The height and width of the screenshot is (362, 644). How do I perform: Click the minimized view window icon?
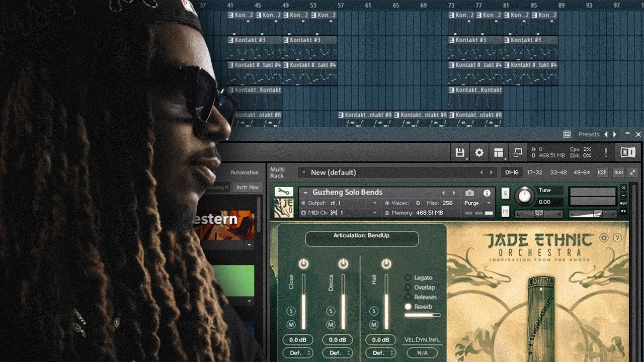click(518, 152)
